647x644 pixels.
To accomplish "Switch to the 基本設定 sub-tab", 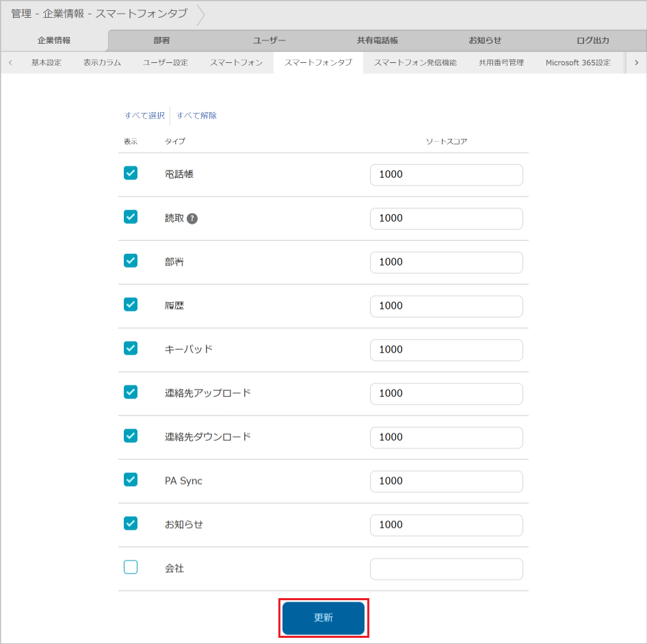I will tap(47, 62).
